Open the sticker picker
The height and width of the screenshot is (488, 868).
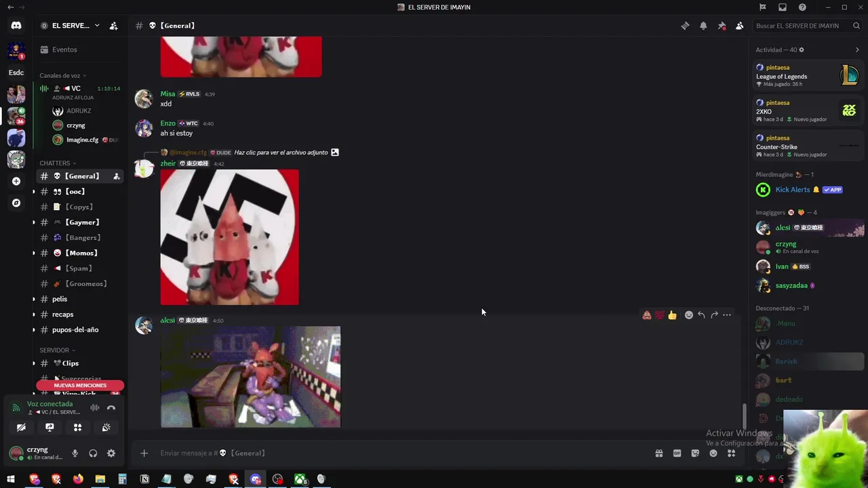tap(695, 453)
